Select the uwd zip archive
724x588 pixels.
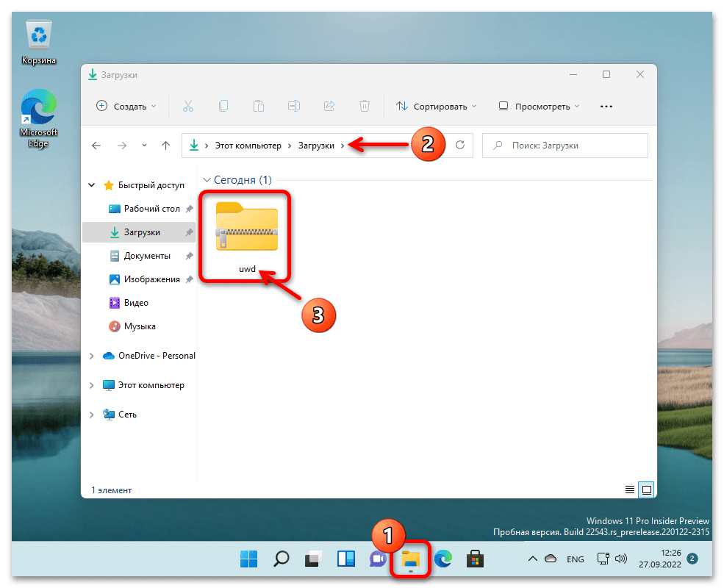point(246,237)
